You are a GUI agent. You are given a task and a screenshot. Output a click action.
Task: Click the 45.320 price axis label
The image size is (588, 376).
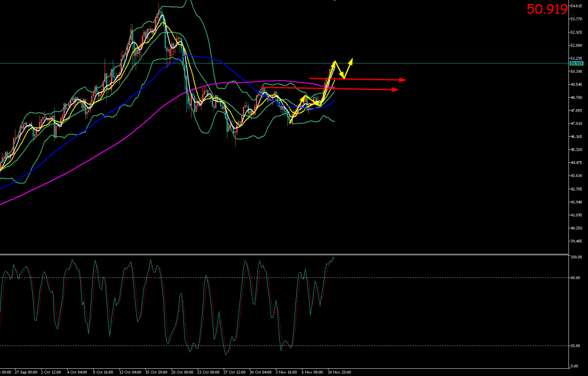click(x=576, y=150)
